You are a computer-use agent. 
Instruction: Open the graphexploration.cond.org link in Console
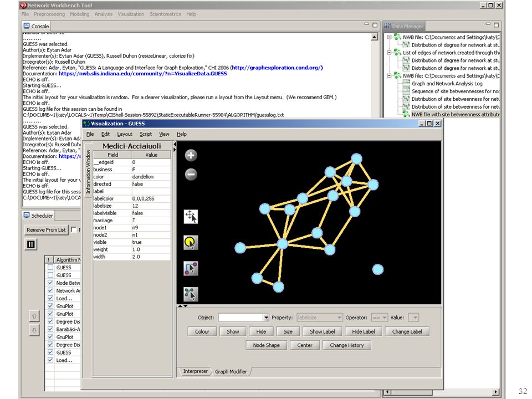[277, 68]
